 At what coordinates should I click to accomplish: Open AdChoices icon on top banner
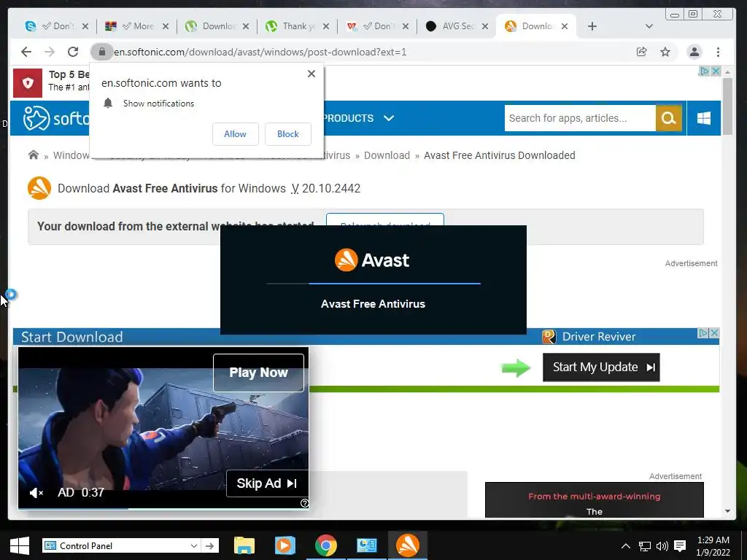(x=704, y=71)
